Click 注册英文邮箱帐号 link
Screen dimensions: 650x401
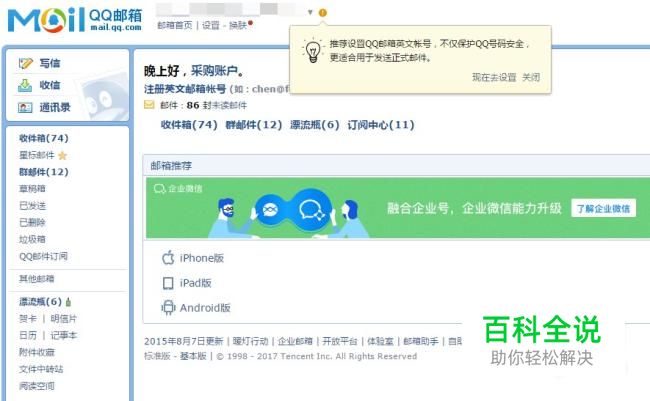pyautogui.click(x=185, y=89)
